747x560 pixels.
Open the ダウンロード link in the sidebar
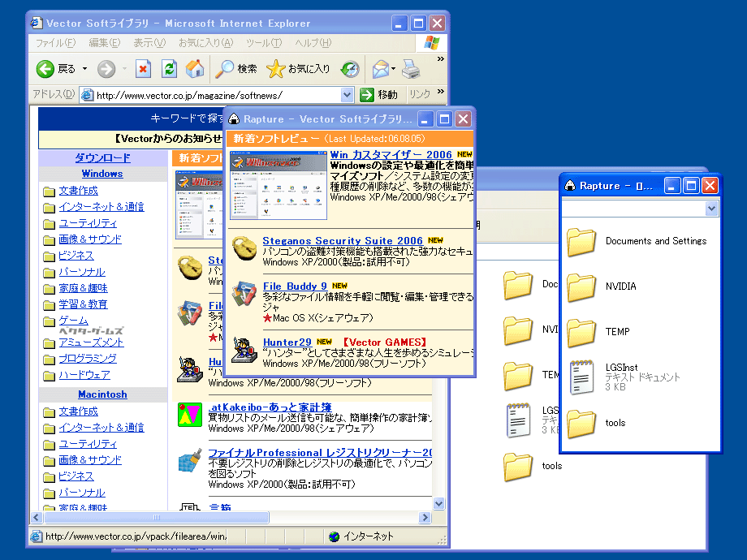pos(102,157)
